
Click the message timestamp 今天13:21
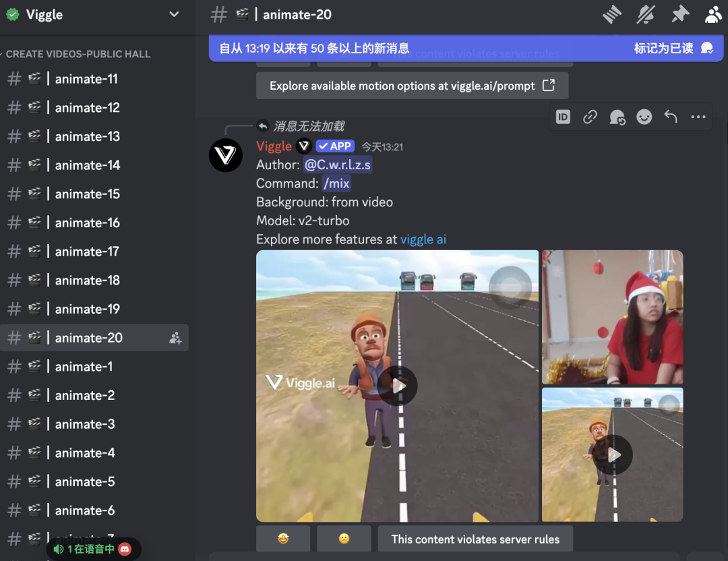383,147
